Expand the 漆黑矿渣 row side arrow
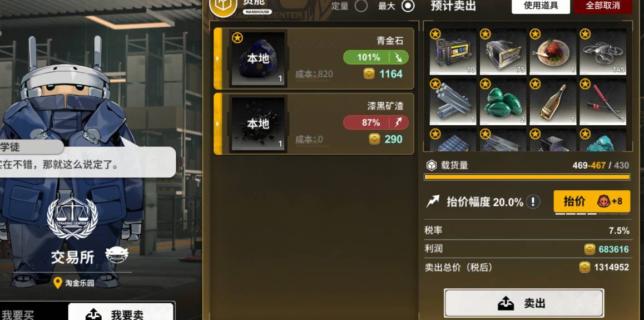Screen dimensions: 644x320 217,124
